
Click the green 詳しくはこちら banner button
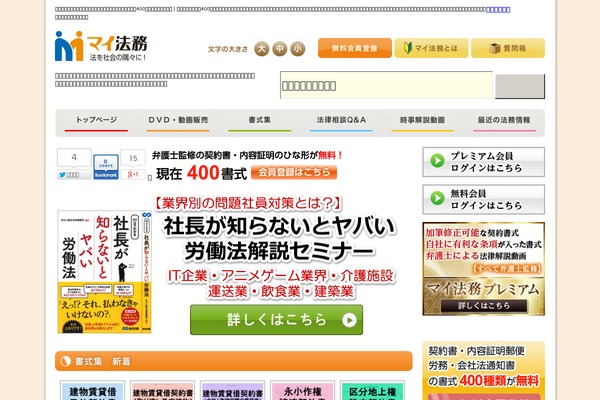point(276,320)
